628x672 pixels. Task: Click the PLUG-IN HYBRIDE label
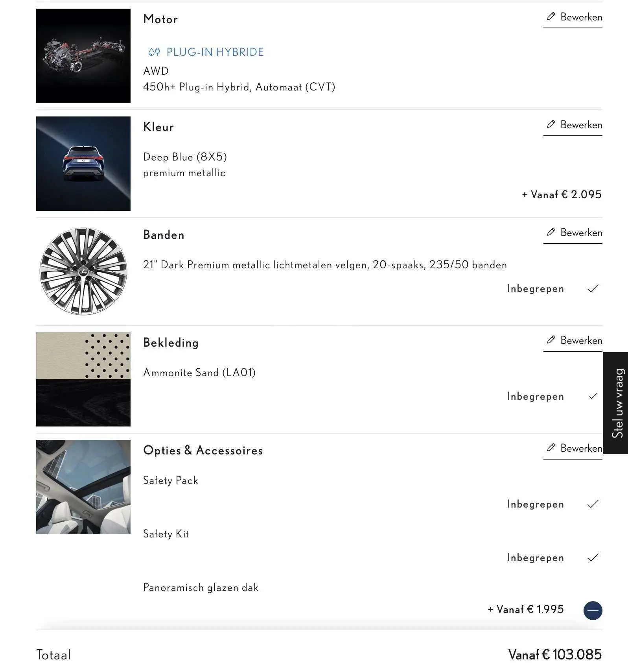tap(215, 52)
